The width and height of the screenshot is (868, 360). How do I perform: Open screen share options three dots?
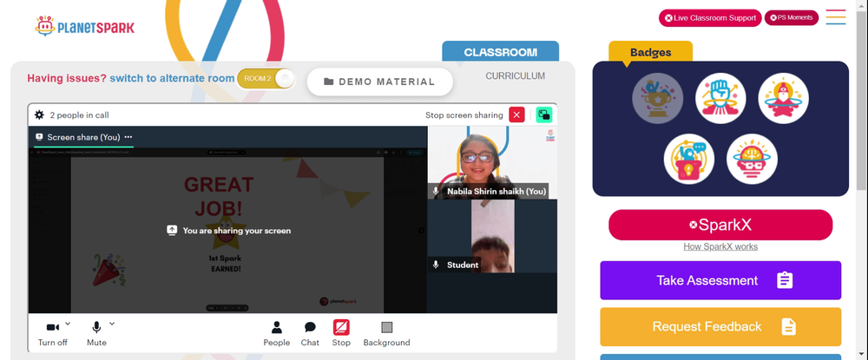pos(128,137)
